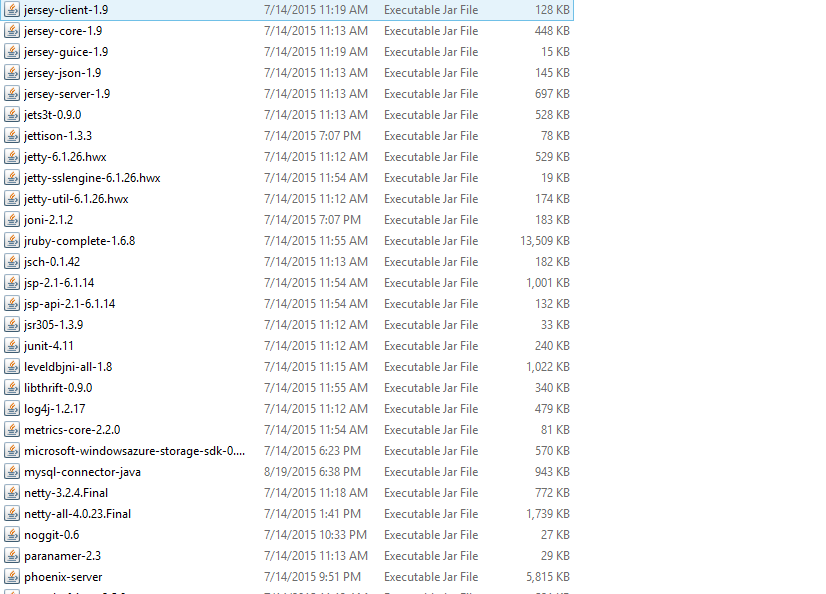826x594 pixels.
Task: Click the jar icon beside jetty-util-6.1.26.hwx
Action: [x=12, y=199]
